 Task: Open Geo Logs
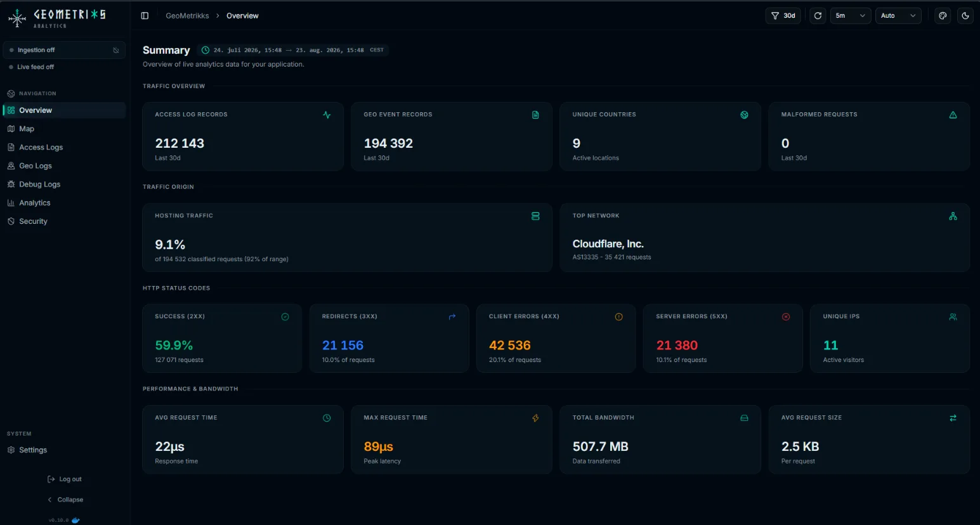click(x=64, y=165)
